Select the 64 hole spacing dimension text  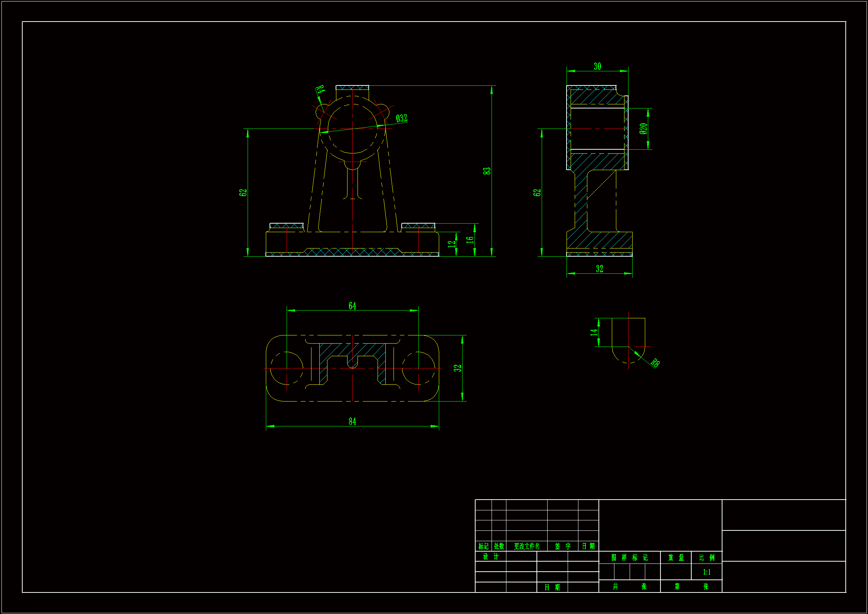(x=352, y=306)
